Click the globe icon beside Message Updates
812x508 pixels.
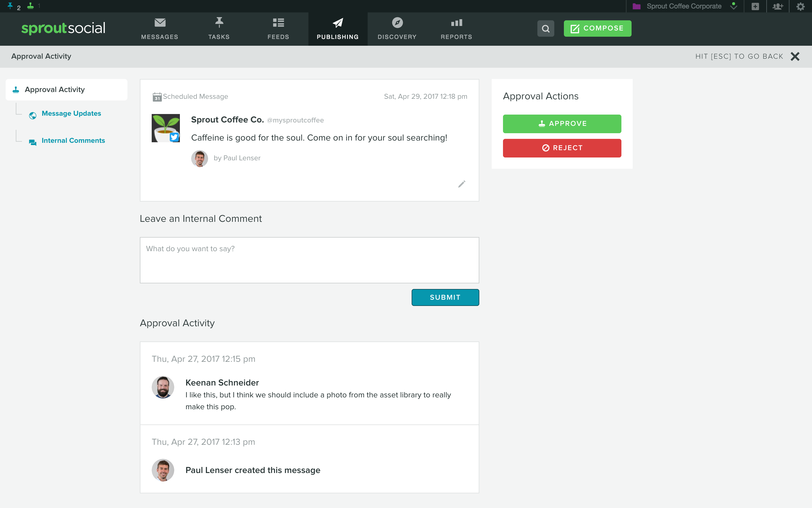pyautogui.click(x=32, y=116)
